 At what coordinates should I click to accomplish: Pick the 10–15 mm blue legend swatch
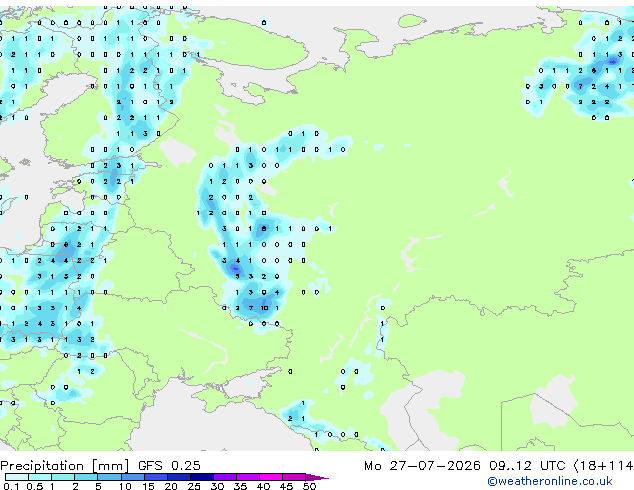(x=133, y=477)
